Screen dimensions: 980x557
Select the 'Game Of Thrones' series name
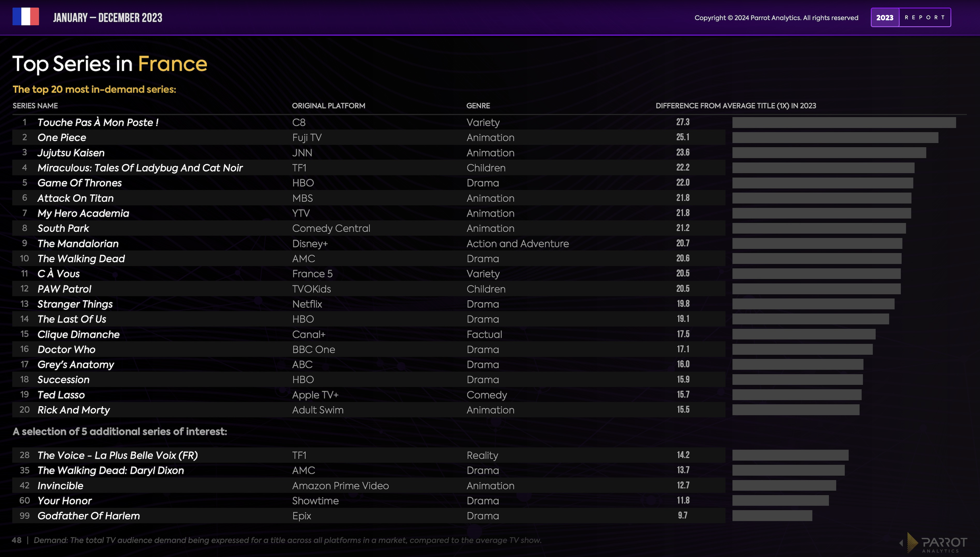80,183
